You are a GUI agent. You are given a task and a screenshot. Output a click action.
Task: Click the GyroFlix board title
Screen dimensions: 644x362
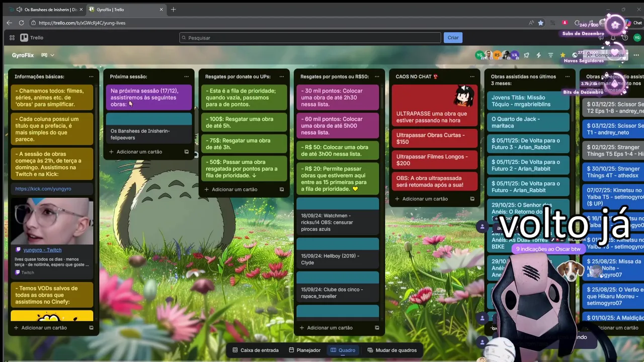click(x=23, y=55)
